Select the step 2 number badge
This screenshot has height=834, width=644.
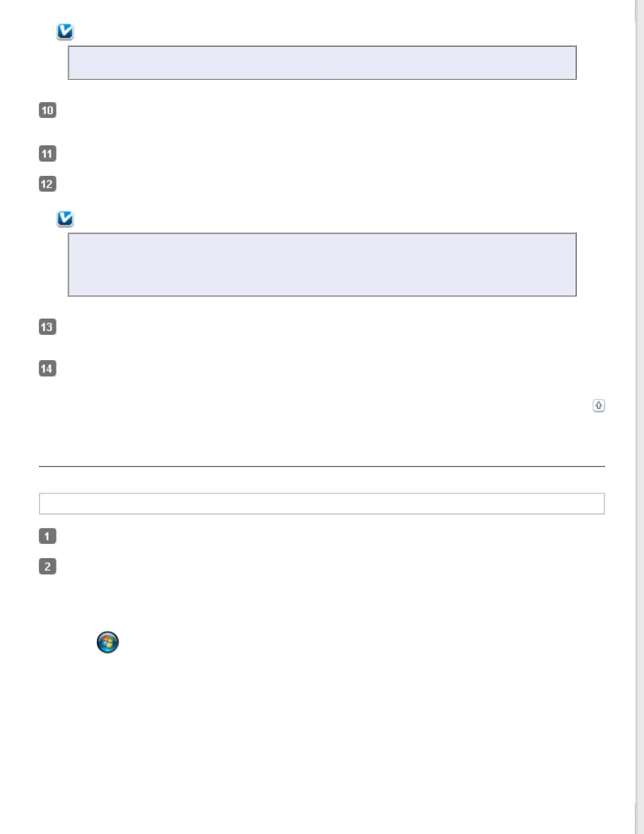click(47, 567)
